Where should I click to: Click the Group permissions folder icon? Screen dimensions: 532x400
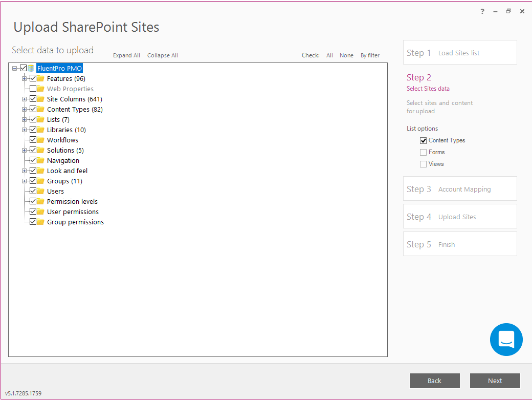tap(40, 222)
